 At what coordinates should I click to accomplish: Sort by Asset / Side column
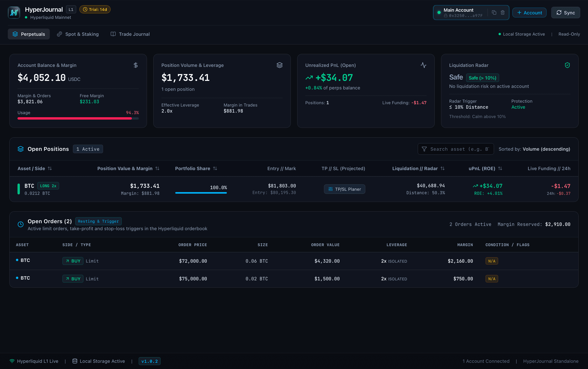tap(35, 168)
